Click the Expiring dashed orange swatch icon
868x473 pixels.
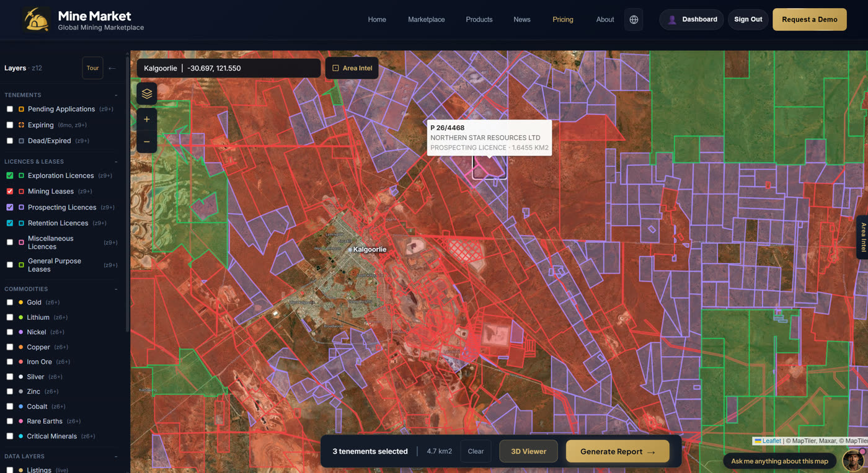click(22, 125)
